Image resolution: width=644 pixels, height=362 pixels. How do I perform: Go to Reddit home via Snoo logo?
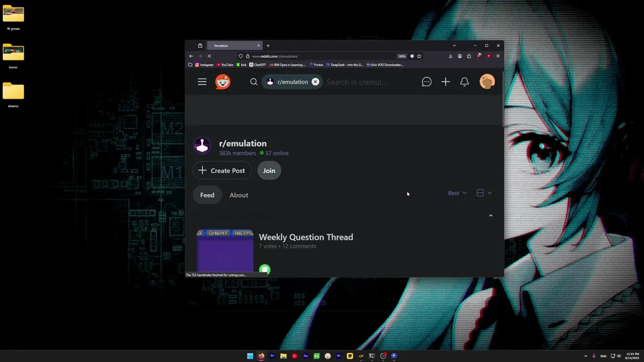[x=223, y=82]
